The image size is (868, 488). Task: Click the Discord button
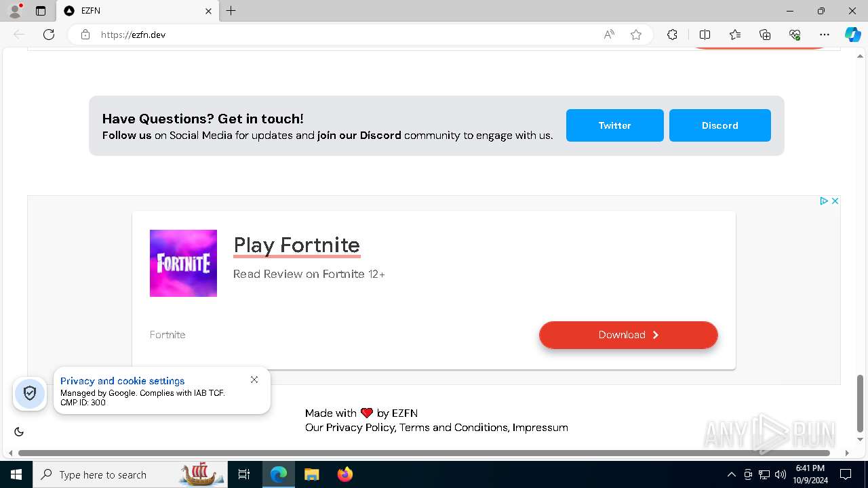coord(720,125)
